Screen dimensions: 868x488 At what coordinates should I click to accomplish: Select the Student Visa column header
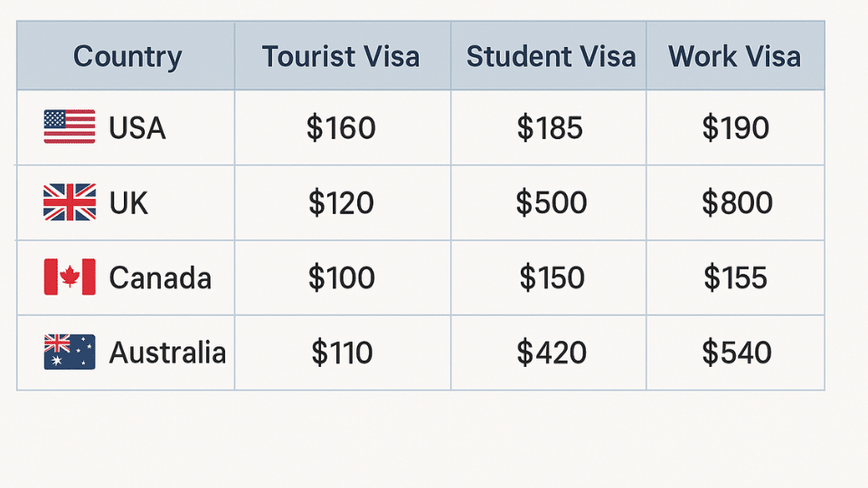(550, 57)
